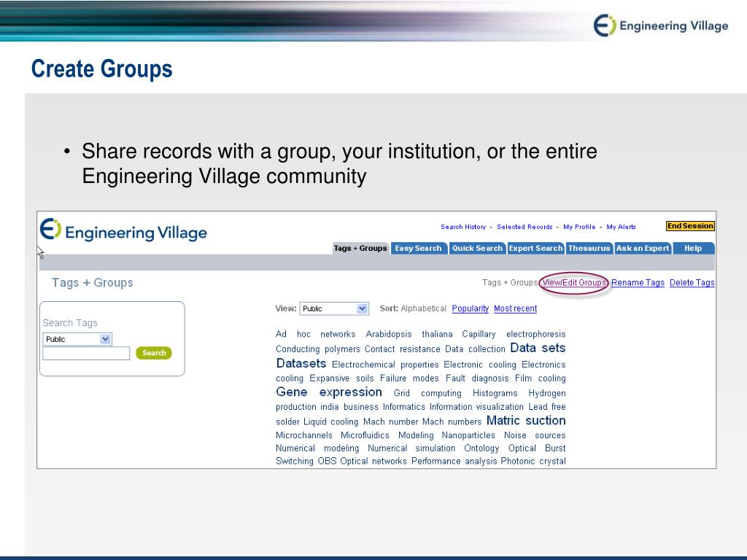Open the Thesaurus tab
Image resolution: width=747 pixels, height=560 pixels.
(x=589, y=248)
